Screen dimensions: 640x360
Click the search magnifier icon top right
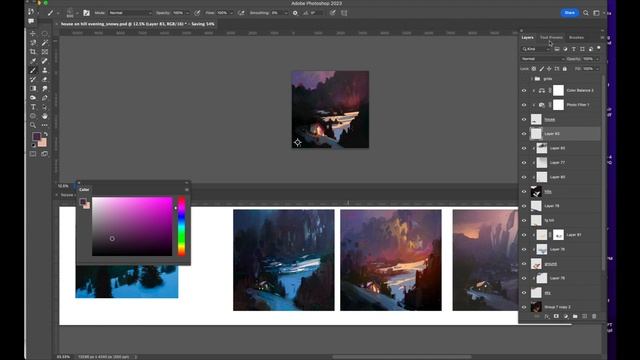(586, 13)
